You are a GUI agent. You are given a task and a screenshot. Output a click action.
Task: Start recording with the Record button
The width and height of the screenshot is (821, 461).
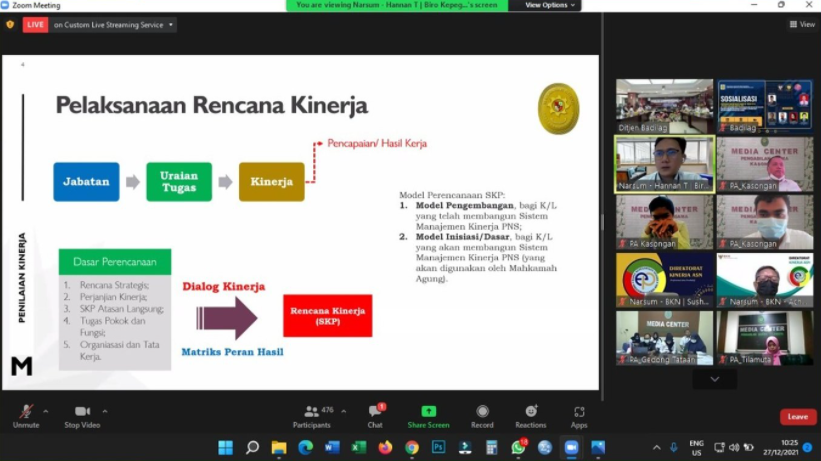tap(482, 414)
